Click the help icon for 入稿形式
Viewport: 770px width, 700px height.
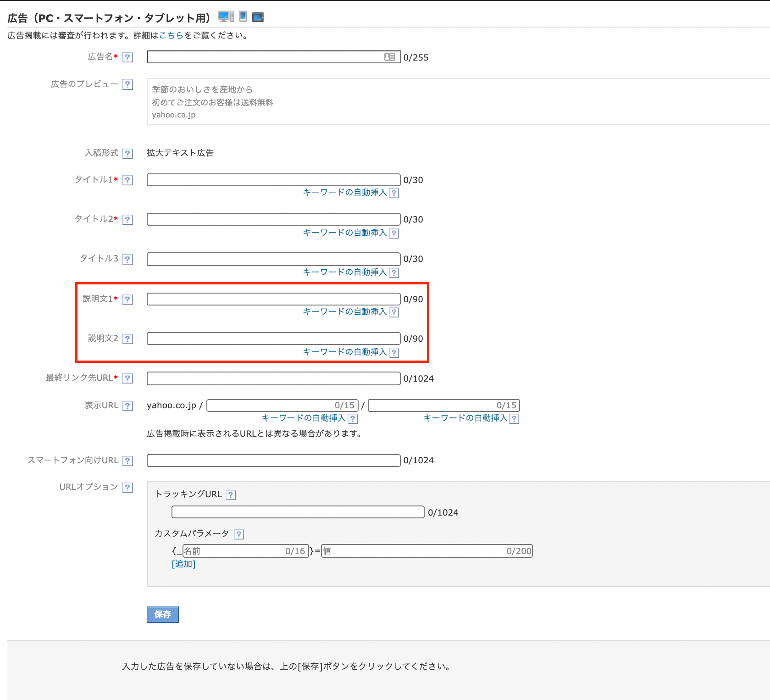tap(128, 153)
